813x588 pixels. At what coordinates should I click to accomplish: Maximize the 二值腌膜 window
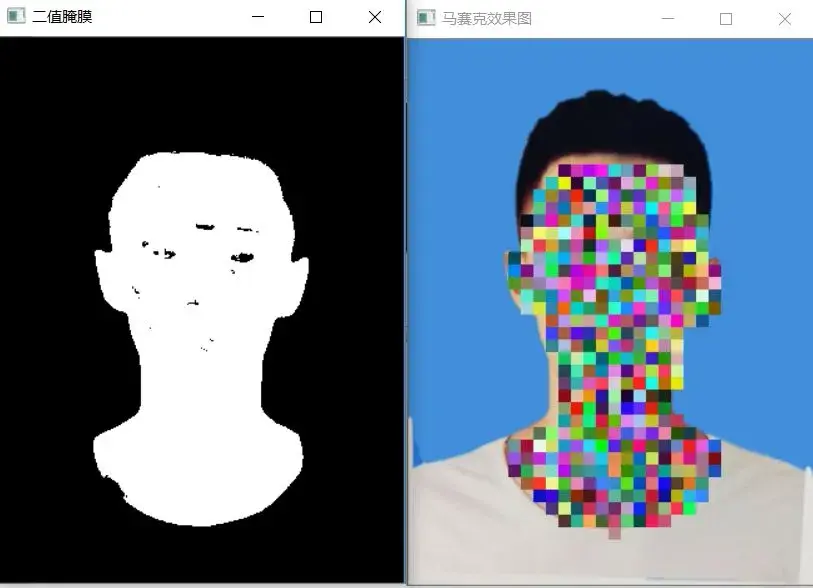(x=316, y=17)
